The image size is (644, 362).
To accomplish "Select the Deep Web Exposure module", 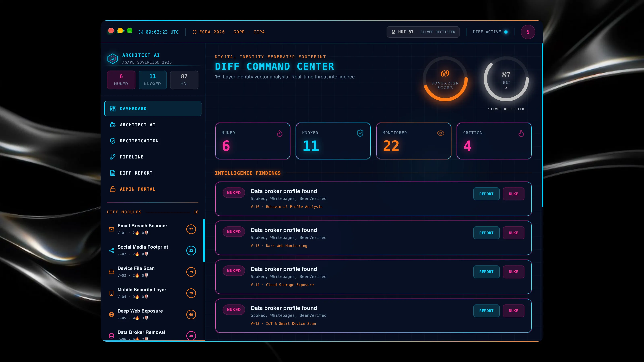I will pos(152,314).
